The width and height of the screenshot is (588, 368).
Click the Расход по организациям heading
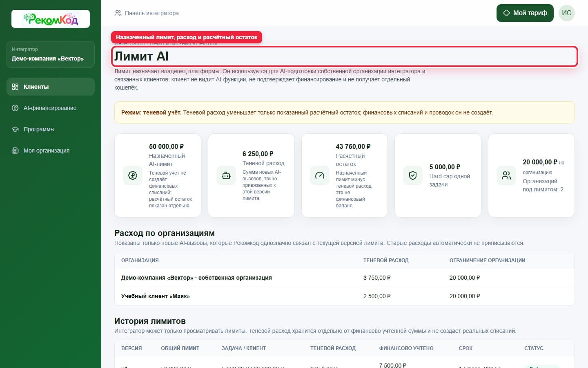165,233
